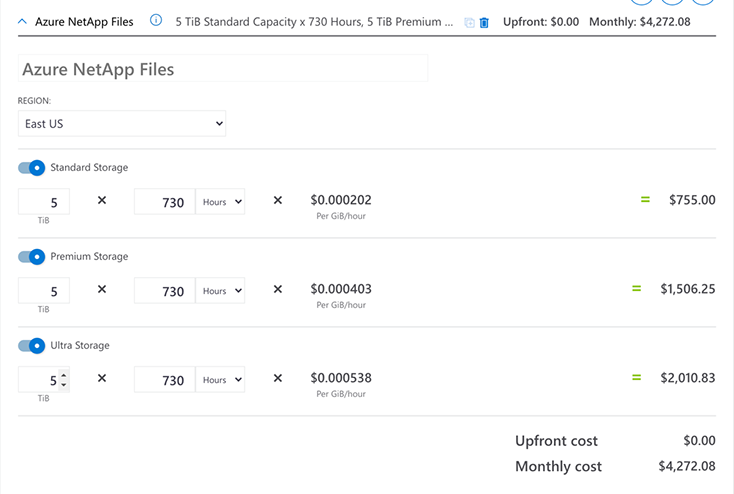Edit the Azure NetApp Files name field
734x494 pixels.
tap(223, 69)
